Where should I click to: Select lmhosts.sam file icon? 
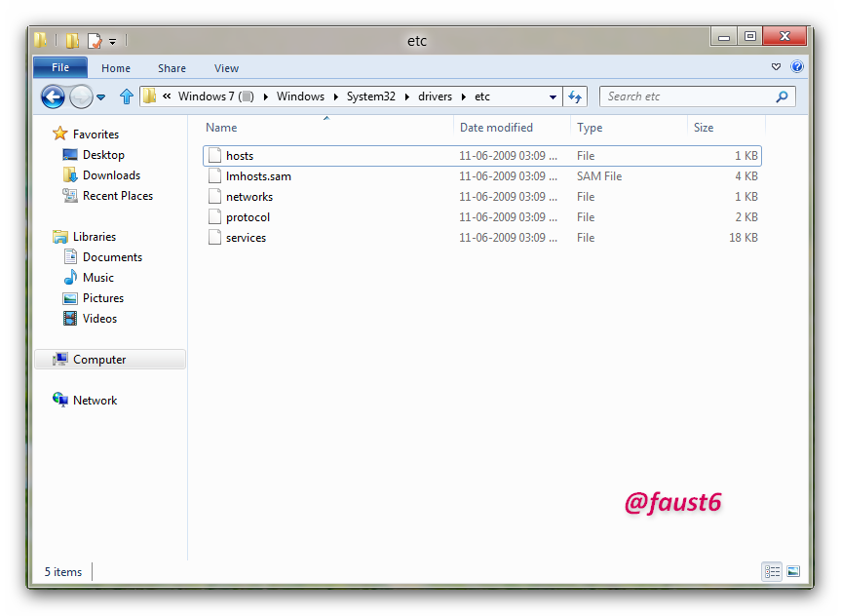tap(214, 176)
